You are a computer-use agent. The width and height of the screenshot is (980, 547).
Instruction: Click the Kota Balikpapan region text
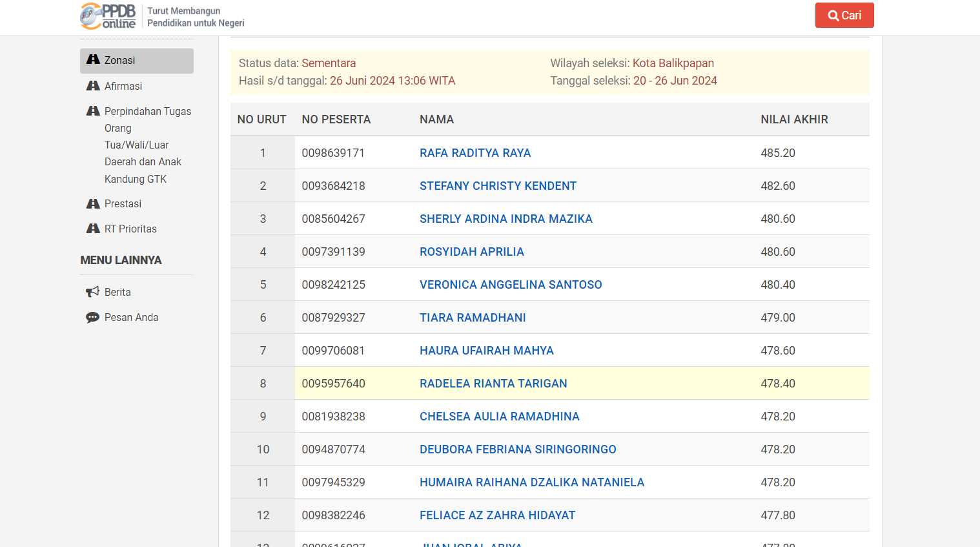(673, 63)
